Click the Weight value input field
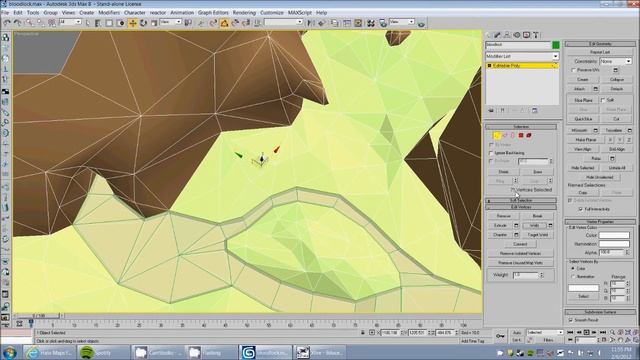 pos(526,276)
